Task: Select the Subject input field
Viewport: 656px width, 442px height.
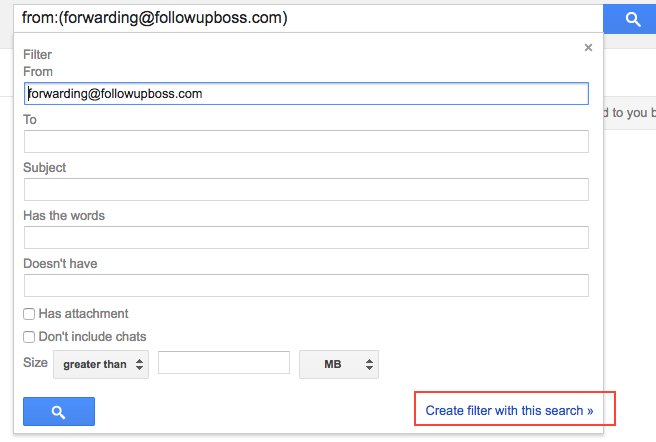Action: tap(305, 189)
